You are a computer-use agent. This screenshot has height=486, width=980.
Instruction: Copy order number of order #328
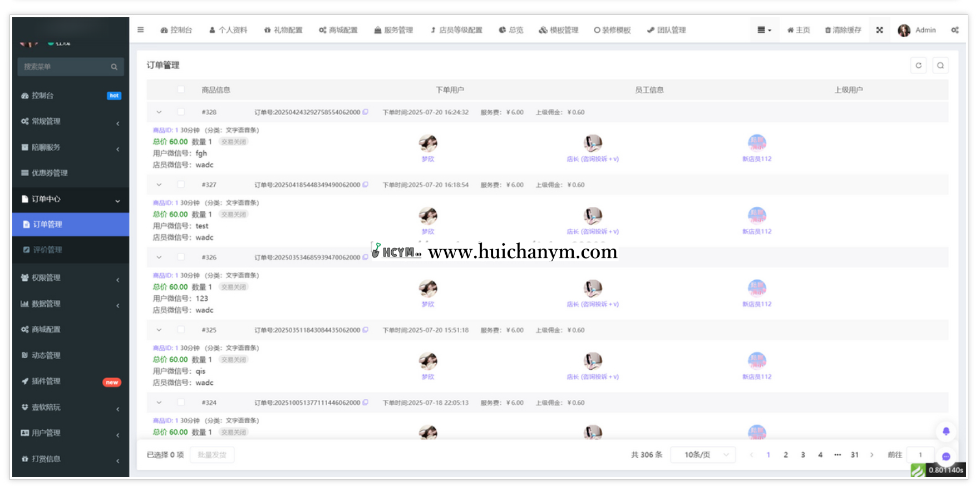click(366, 112)
